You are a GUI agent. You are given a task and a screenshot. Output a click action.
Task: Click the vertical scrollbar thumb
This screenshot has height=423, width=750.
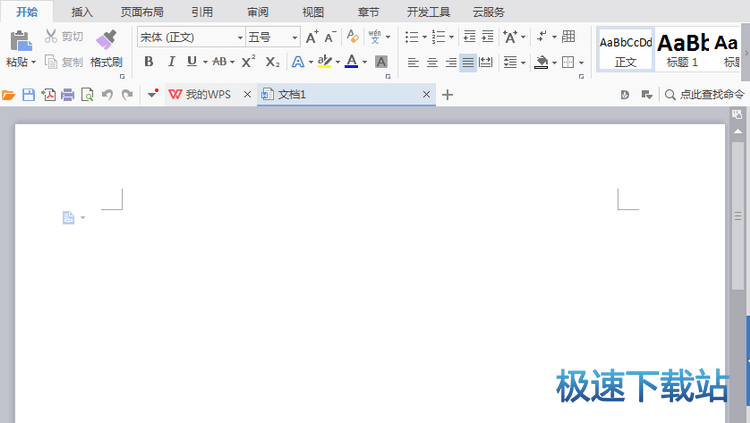point(738,216)
